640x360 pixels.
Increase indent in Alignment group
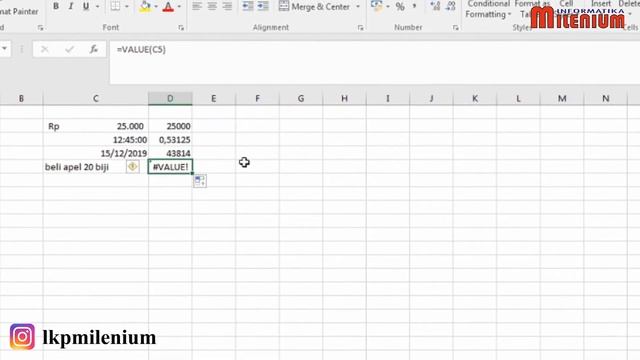[x=263, y=6]
